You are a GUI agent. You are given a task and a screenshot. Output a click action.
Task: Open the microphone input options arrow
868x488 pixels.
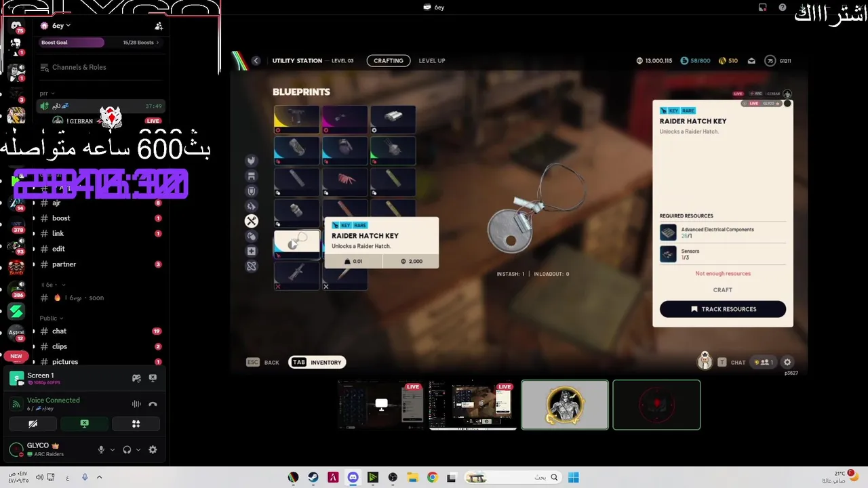[113, 449]
